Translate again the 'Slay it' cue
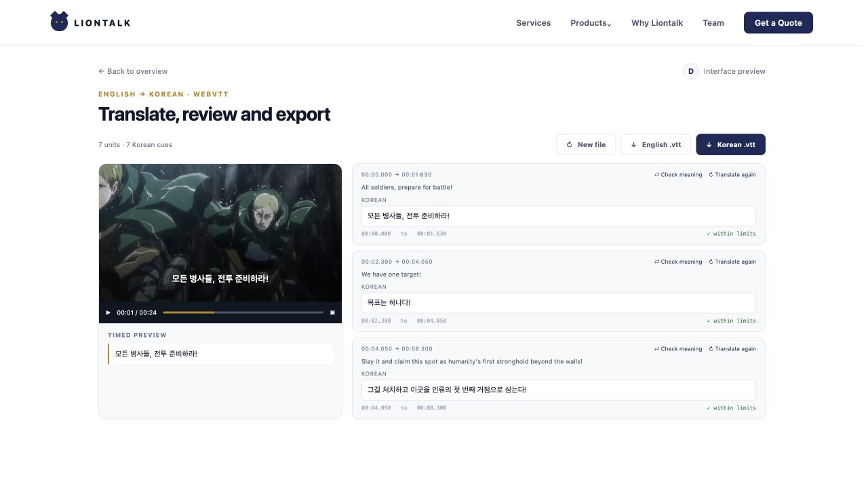This screenshot has width=868, height=488. [x=732, y=349]
